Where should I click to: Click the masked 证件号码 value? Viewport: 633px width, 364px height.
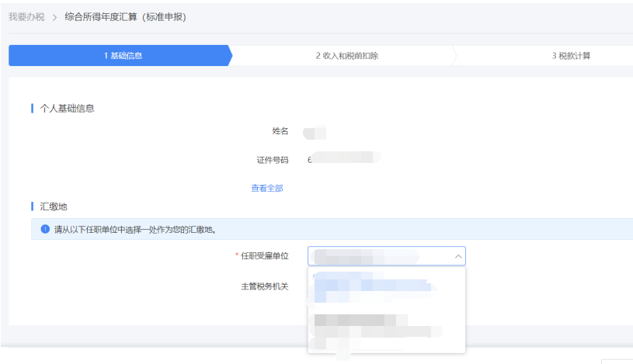342,160
